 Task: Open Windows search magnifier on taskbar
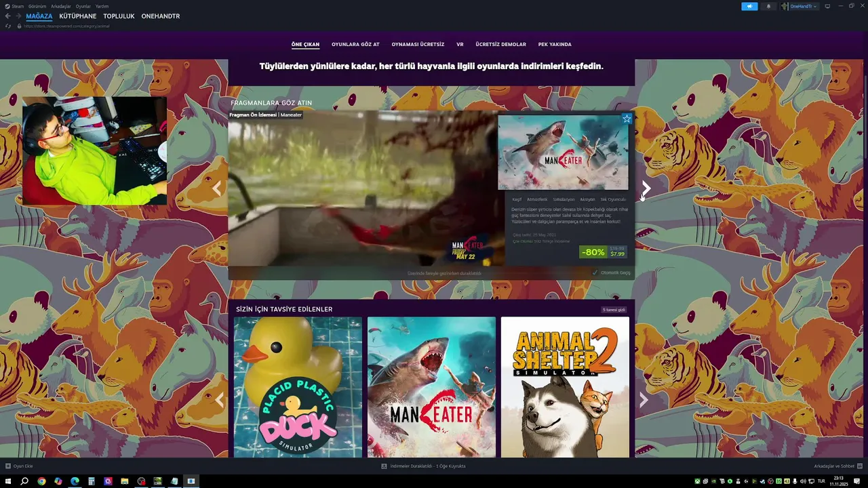tap(24, 481)
